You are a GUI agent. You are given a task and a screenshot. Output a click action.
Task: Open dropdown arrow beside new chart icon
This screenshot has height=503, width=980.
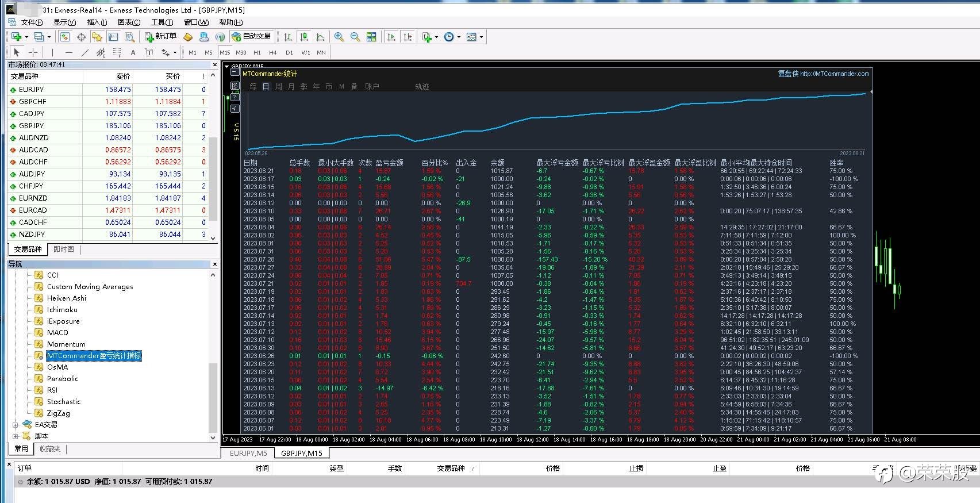click(x=26, y=37)
